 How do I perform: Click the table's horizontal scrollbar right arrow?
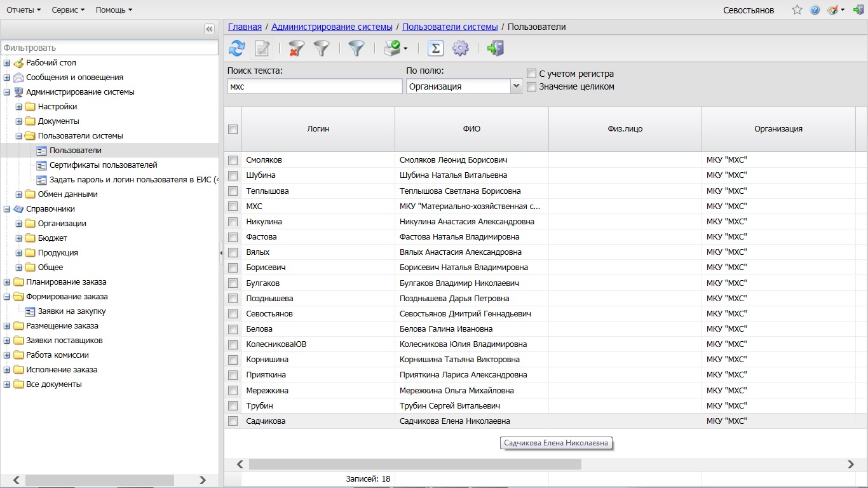pos(851,464)
